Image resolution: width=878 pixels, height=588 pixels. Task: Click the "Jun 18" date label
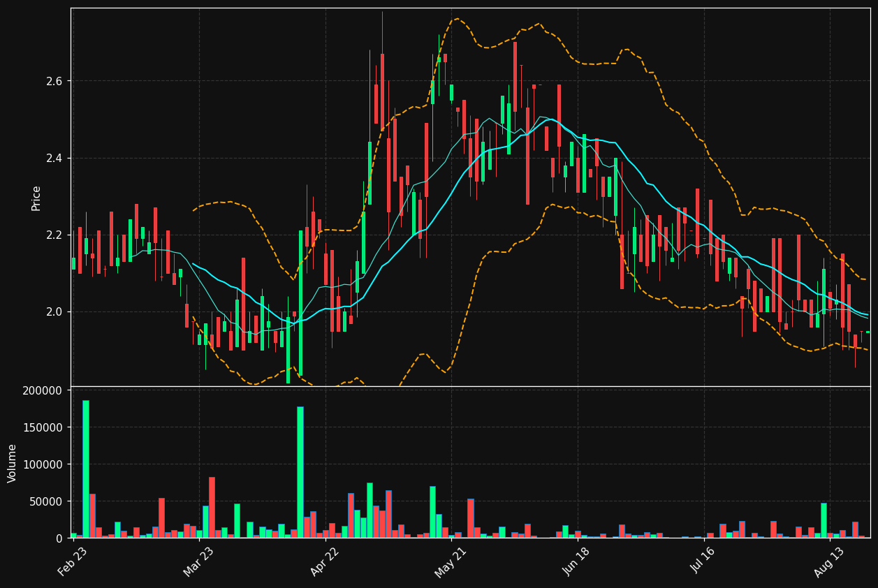point(577,561)
